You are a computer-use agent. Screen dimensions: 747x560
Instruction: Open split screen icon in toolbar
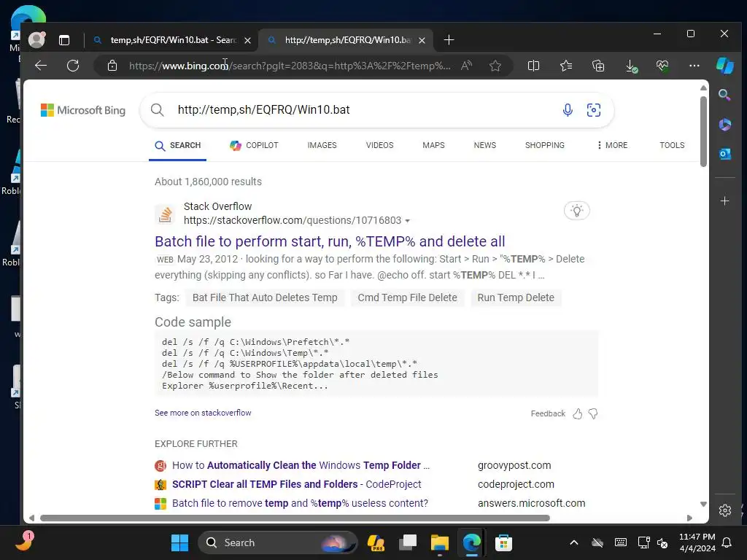533,66
